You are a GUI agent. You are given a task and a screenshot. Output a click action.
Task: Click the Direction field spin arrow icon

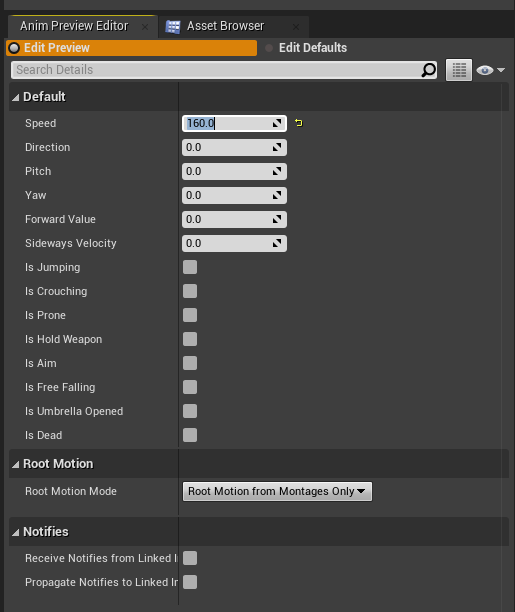(x=277, y=148)
